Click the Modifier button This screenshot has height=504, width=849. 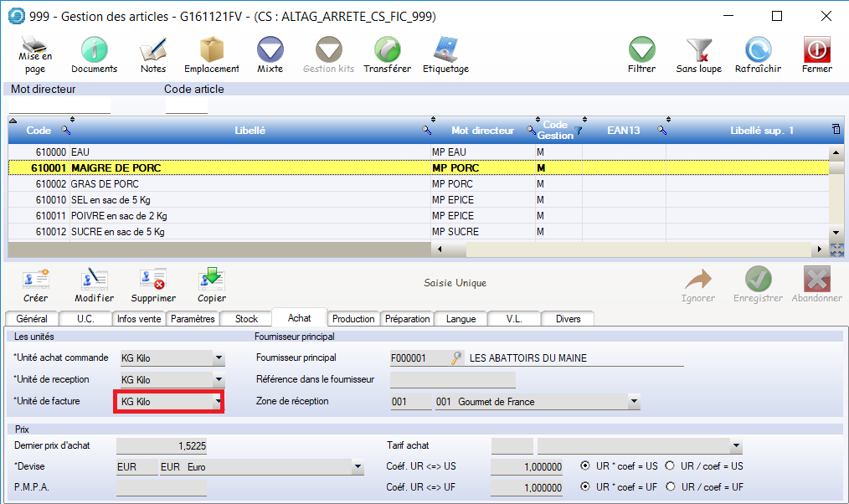click(94, 280)
